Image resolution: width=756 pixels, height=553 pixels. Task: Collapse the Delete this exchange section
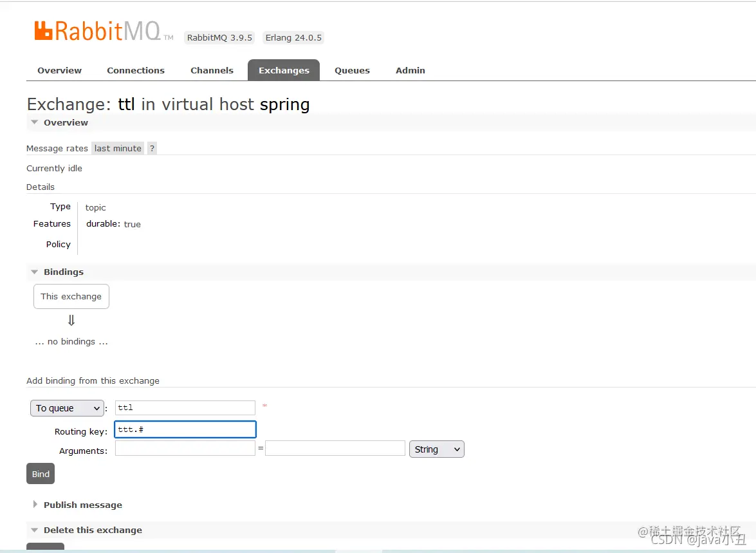(93, 530)
